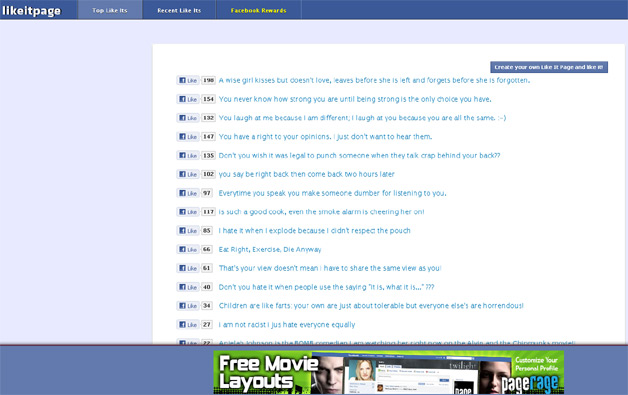Like the 'It is, what it is' quote

tap(188, 287)
